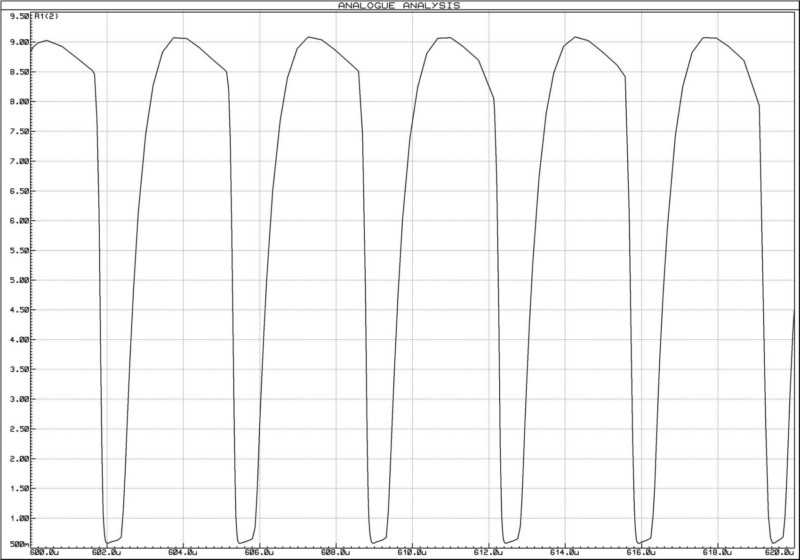Click the 5.50 y-axis label
The width and height of the screenshot is (800, 560).
tap(19, 250)
